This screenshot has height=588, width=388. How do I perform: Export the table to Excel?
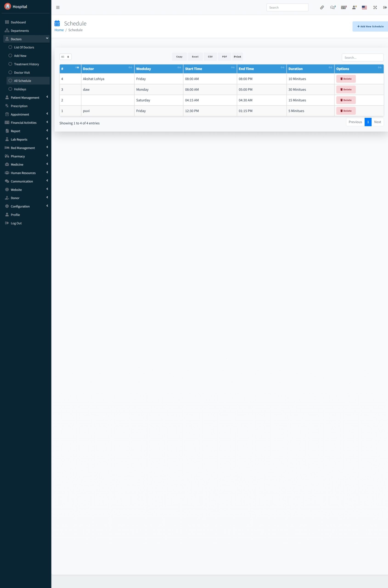click(x=195, y=57)
